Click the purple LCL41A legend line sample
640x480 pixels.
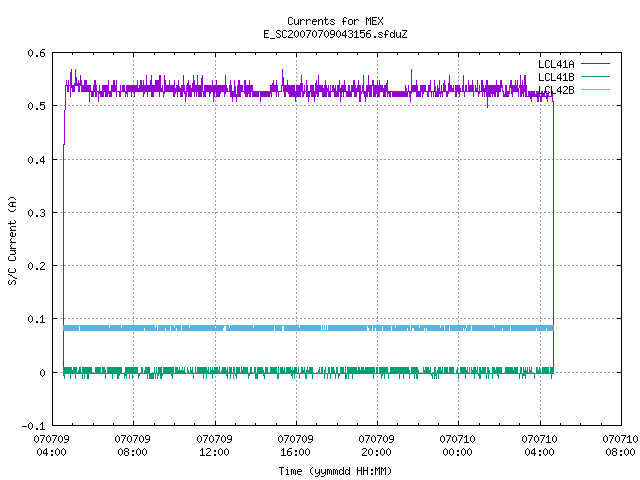pyautogui.click(x=595, y=64)
